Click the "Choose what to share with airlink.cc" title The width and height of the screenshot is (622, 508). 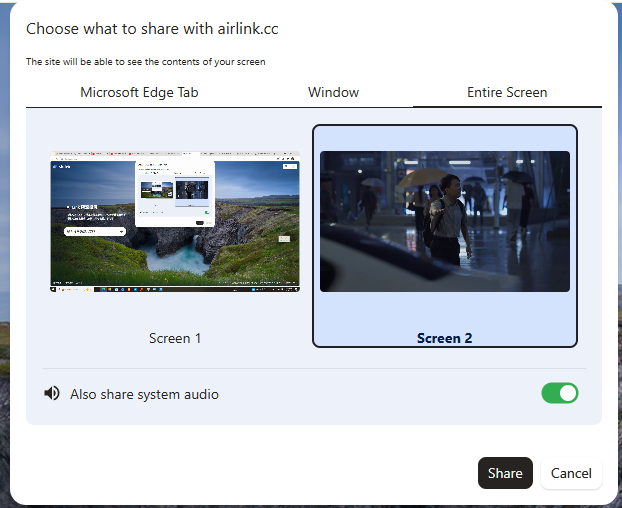pyautogui.click(x=152, y=29)
